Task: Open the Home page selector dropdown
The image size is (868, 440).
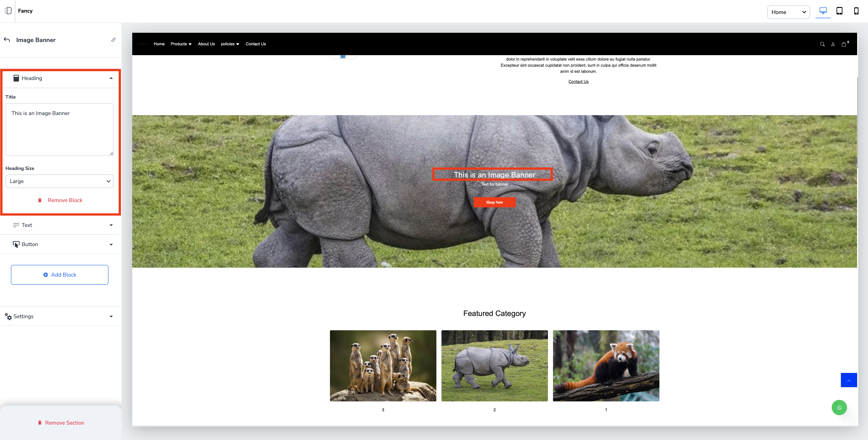Action: coord(788,12)
